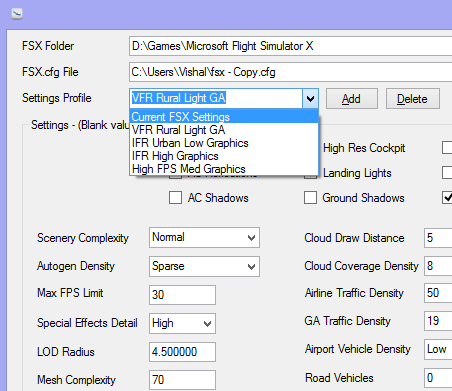Toggle the checkbox next to Landing Lights

click(x=447, y=173)
